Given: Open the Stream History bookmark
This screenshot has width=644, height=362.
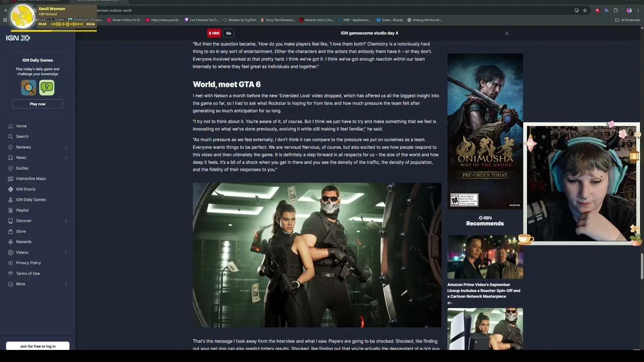Looking at the screenshot, I should pyautogui.click(x=124, y=20).
